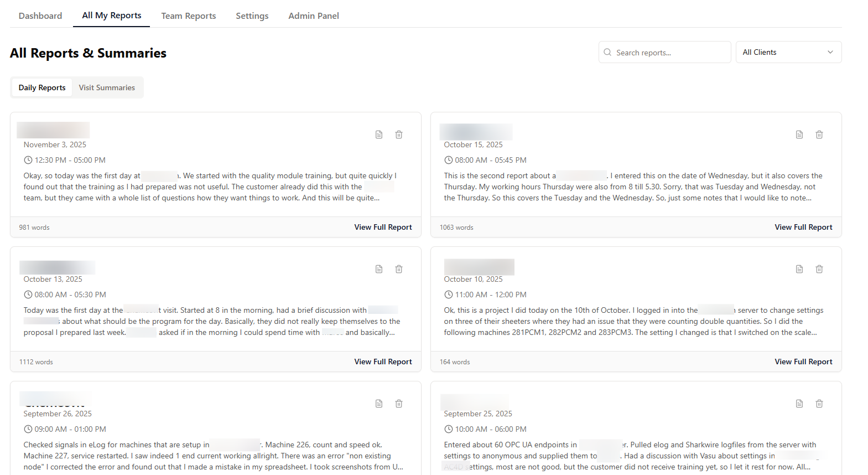868x475 pixels.
Task: Open document icon on September 25, 2025 report
Action: (799, 404)
